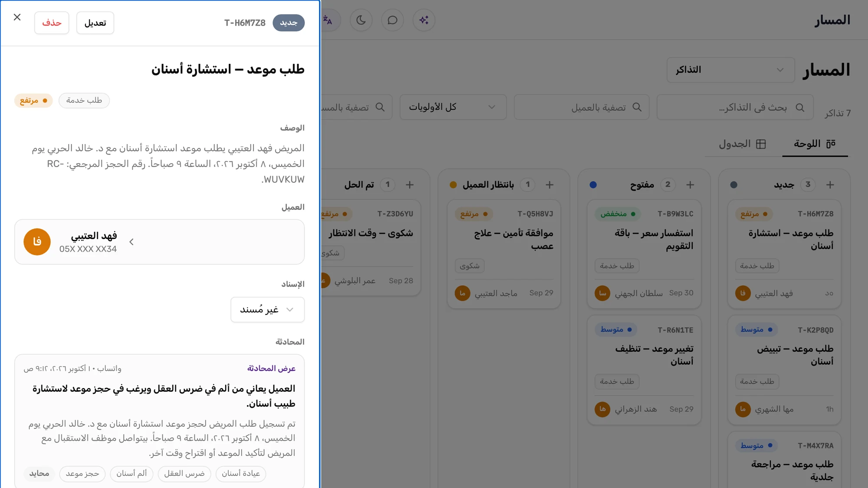Click the تعديل edit button
Viewport: 868px width, 488px height.
click(95, 23)
